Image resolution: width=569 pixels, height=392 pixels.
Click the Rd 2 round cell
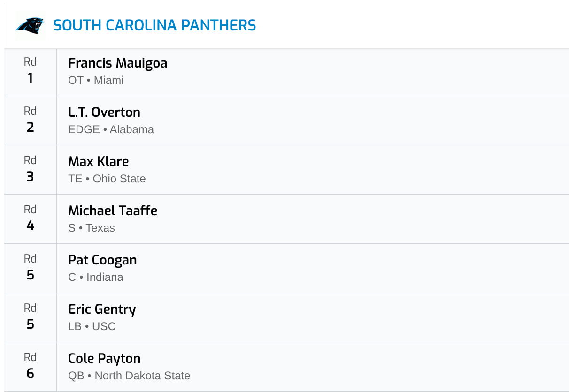point(30,120)
